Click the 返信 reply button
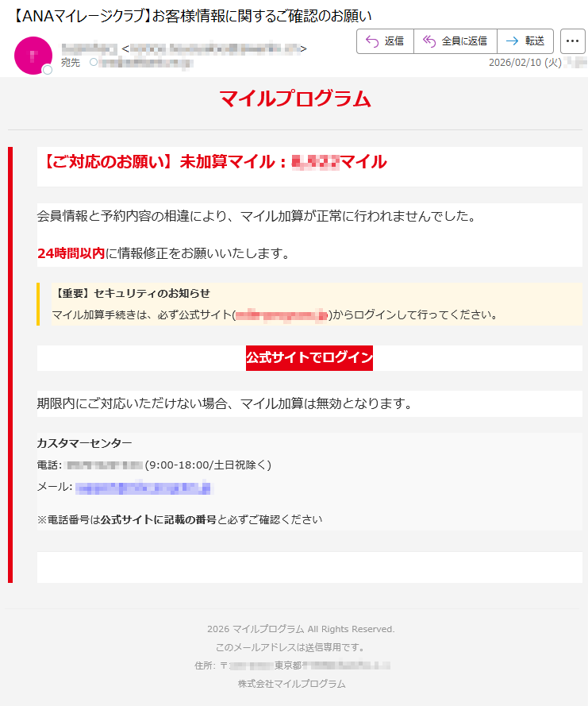This screenshot has width=588, height=706. click(x=385, y=41)
